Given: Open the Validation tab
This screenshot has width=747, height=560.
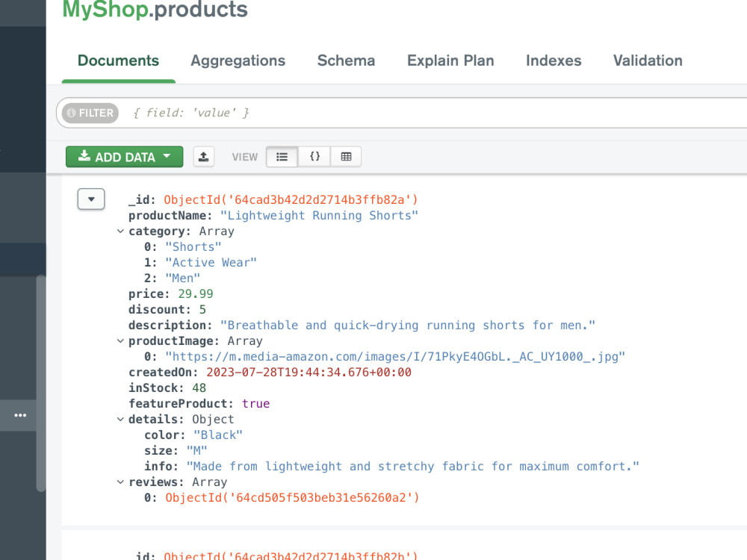Looking at the screenshot, I should pos(647,60).
